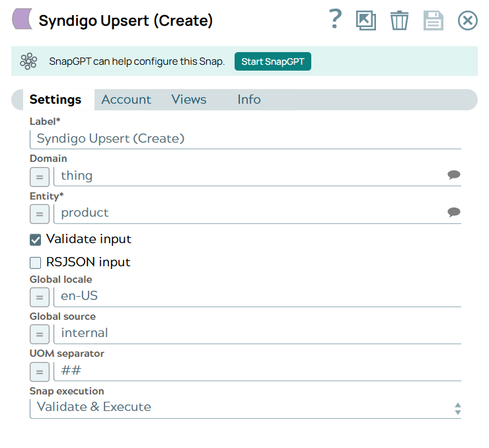Click the SnapGPT logo icon

point(28,61)
